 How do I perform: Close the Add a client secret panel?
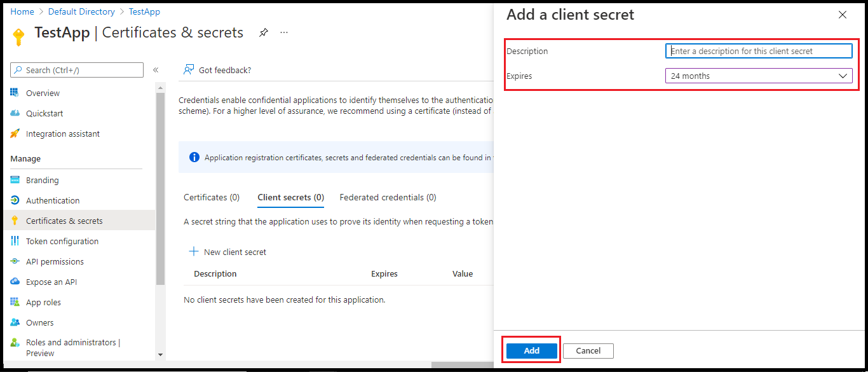(843, 15)
